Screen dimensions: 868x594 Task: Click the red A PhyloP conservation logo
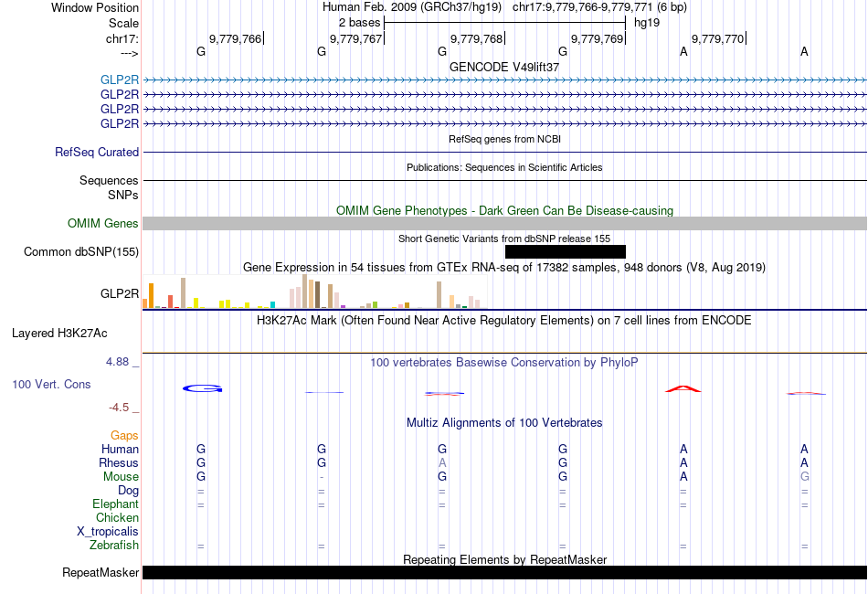tap(683, 389)
